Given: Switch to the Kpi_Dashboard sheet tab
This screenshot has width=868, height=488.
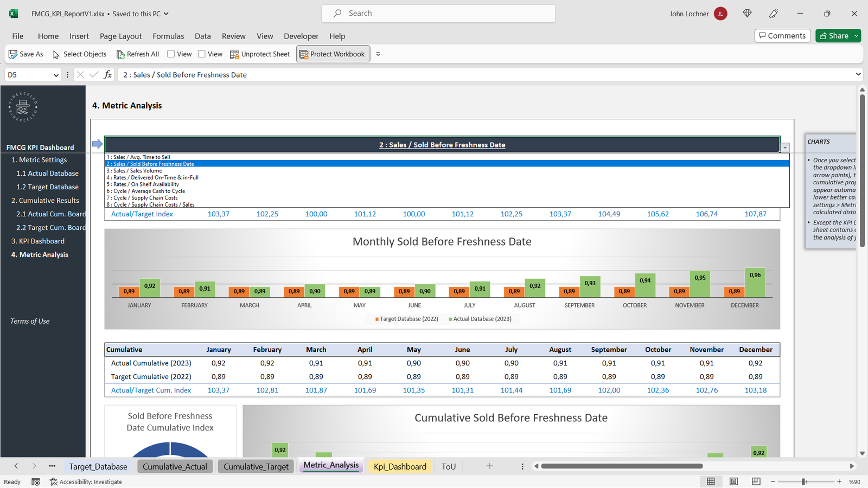Looking at the screenshot, I should click(400, 466).
